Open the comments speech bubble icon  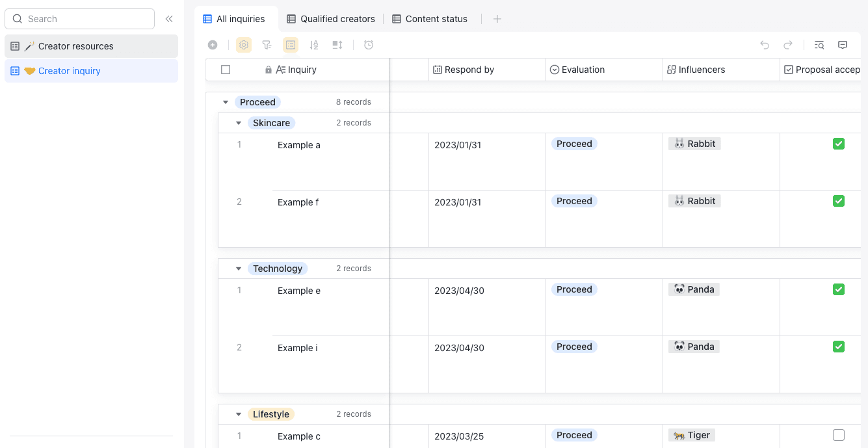pyautogui.click(x=843, y=45)
